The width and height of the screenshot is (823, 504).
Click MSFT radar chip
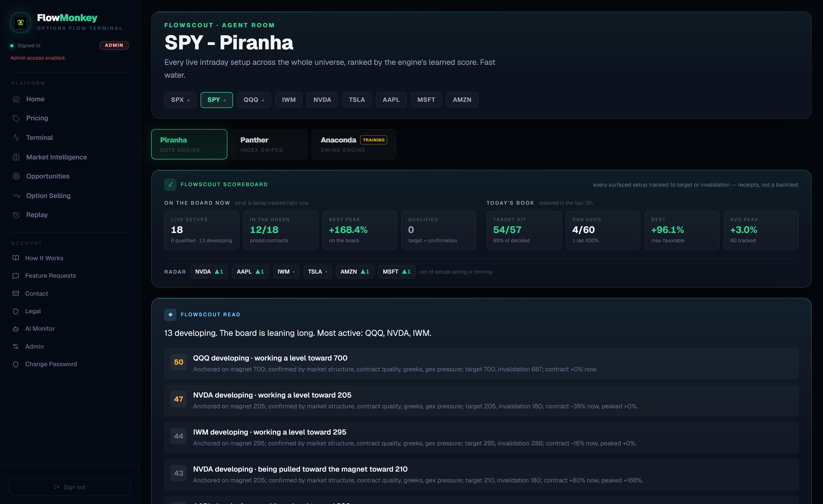(397, 272)
